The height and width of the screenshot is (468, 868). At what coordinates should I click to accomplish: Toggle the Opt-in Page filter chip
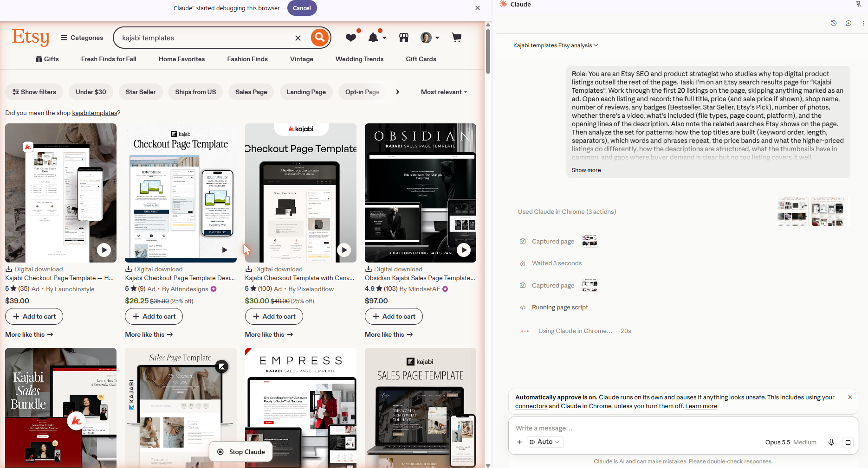[363, 92]
